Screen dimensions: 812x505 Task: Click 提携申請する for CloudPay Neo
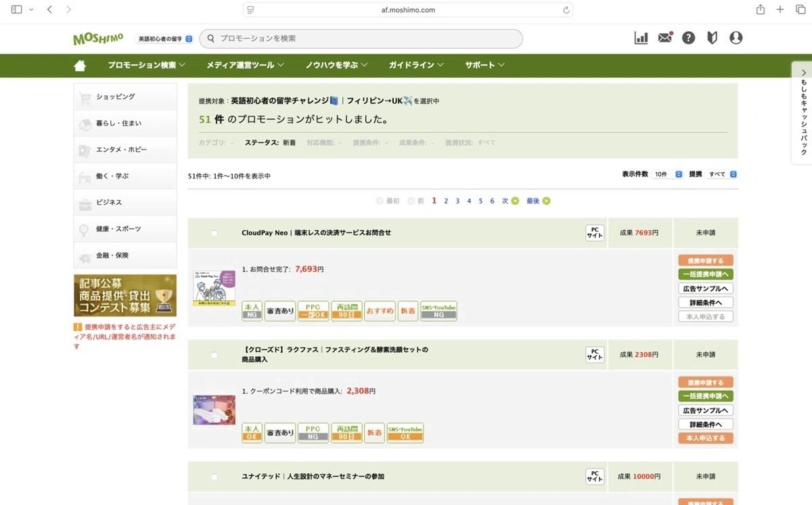pos(705,260)
